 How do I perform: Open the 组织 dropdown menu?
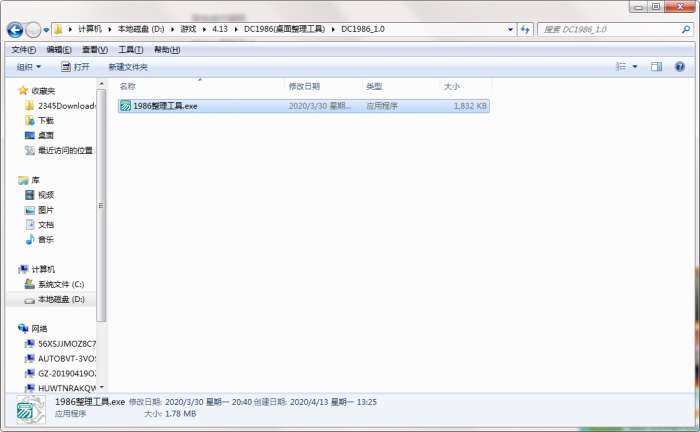pos(29,67)
